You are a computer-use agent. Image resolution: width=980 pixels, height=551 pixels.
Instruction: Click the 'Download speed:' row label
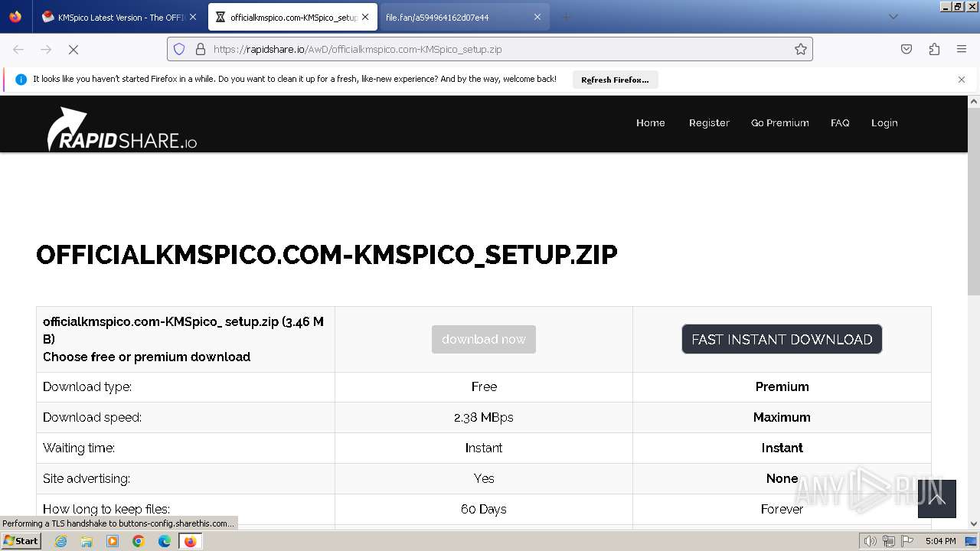tap(92, 417)
